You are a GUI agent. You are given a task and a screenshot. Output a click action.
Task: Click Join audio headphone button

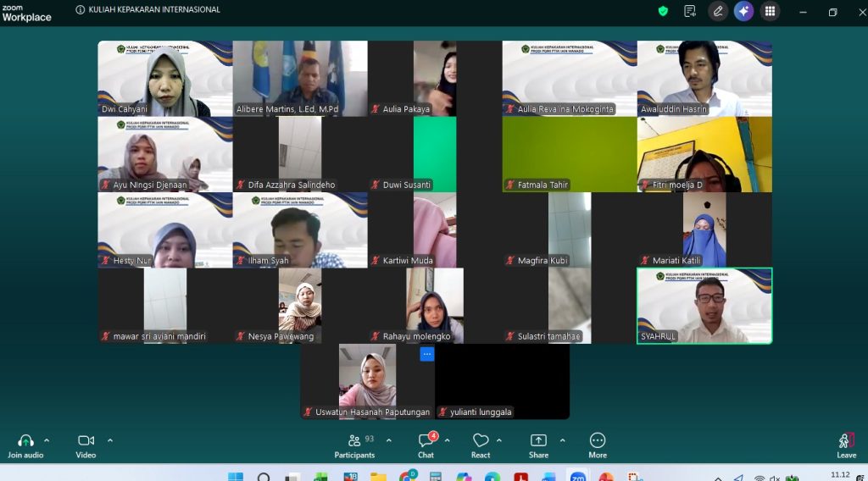point(25,445)
